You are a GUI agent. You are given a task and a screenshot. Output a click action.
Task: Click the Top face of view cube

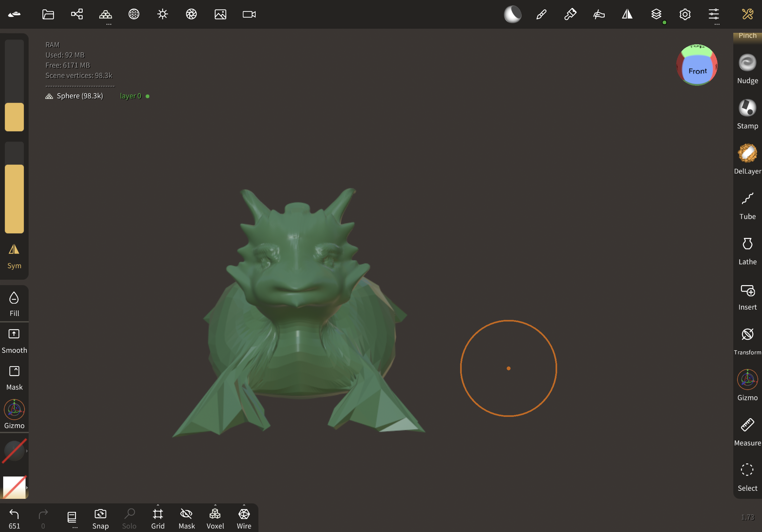tap(697, 49)
